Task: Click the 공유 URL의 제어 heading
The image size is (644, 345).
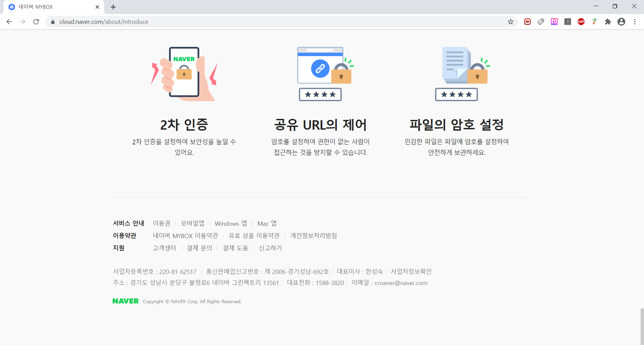Action: [x=321, y=125]
